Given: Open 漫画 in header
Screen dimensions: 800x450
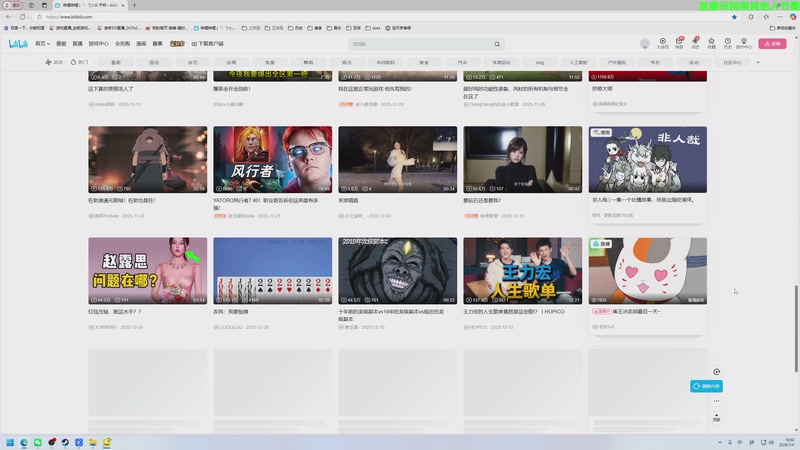Looking at the screenshot, I should [x=141, y=44].
